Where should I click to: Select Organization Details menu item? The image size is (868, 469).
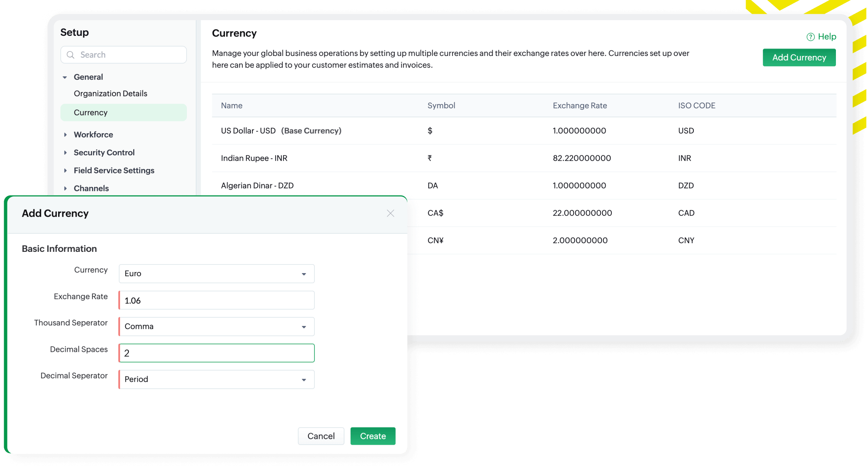(x=110, y=94)
